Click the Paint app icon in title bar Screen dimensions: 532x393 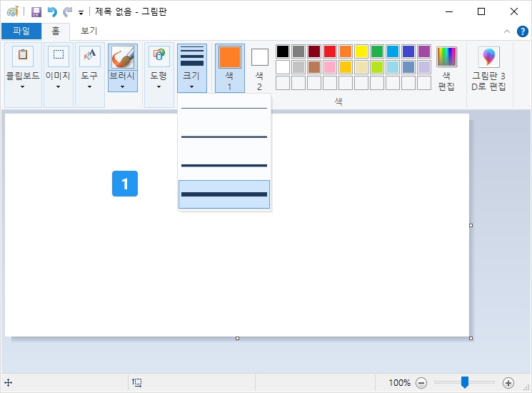point(13,12)
